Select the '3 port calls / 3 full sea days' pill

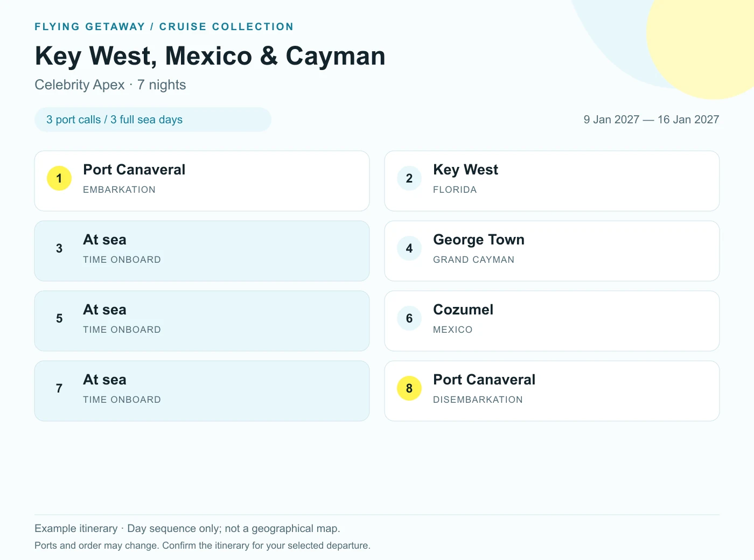pos(153,120)
